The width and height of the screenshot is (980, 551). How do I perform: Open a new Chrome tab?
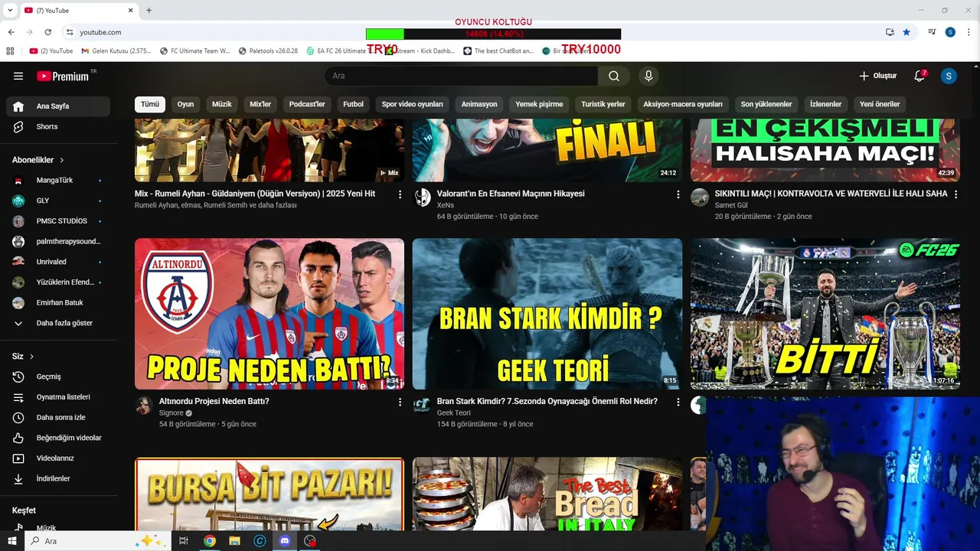pos(149,10)
